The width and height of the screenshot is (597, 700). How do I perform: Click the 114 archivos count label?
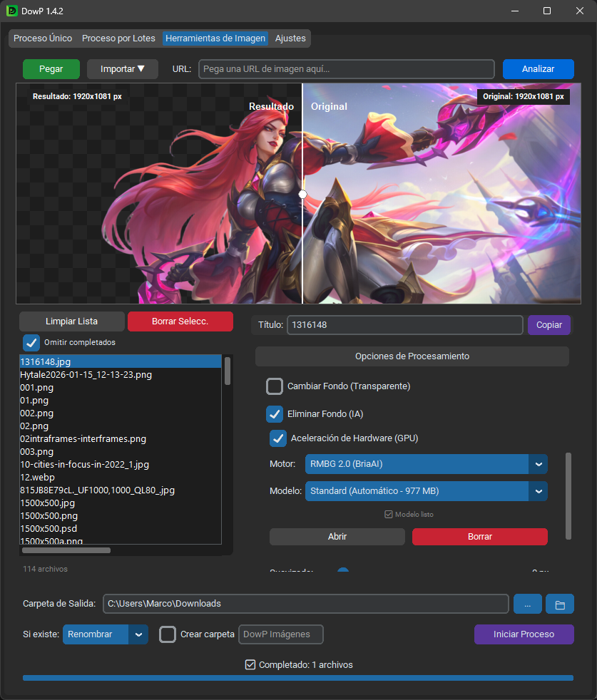[45, 570]
